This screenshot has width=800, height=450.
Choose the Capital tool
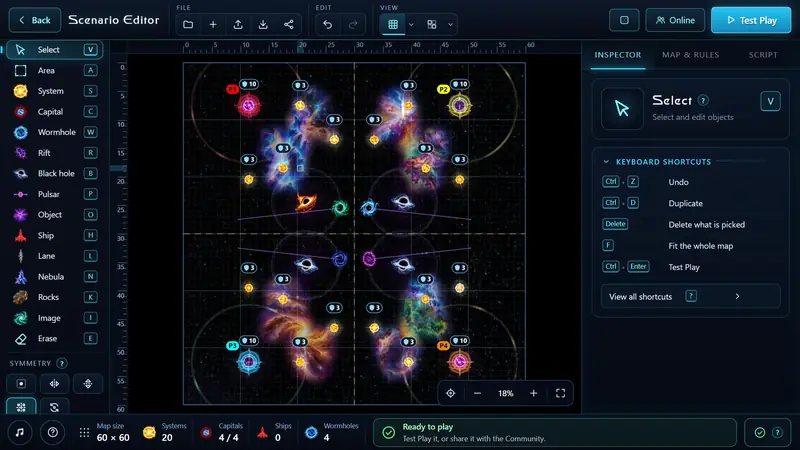pyautogui.click(x=55, y=112)
